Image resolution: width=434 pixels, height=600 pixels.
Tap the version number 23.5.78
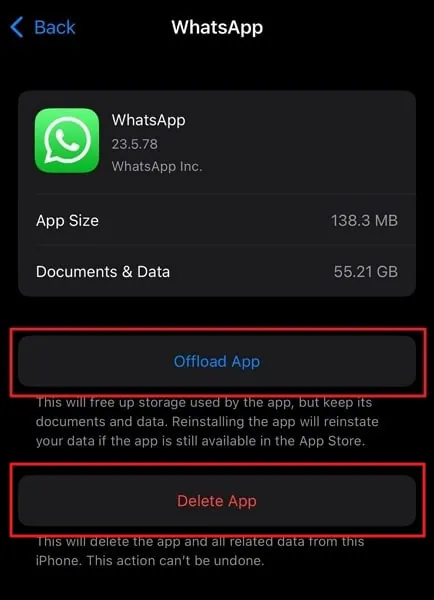click(x=135, y=144)
